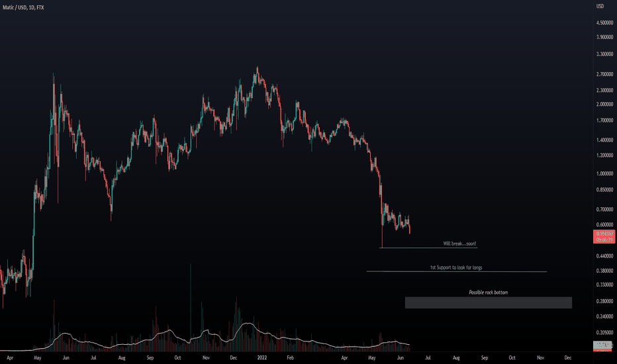Click the 2.700000 price axis label
The height and width of the screenshot is (364, 617).
604,74
